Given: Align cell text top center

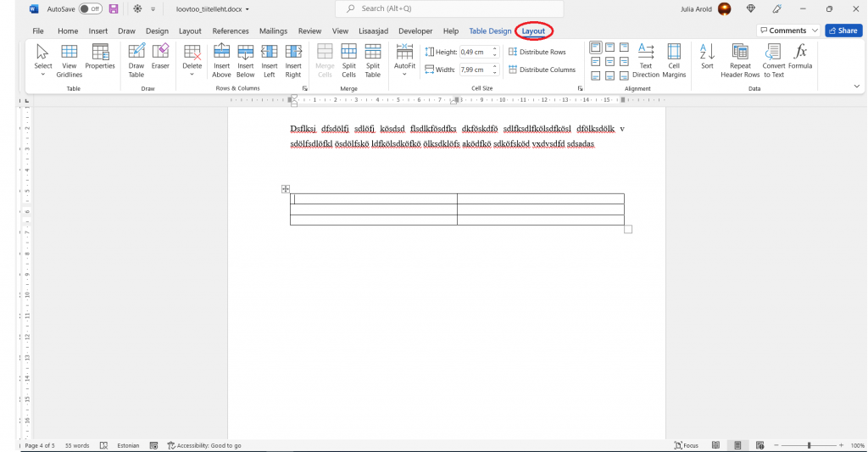Looking at the screenshot, I should click(609, 47).
